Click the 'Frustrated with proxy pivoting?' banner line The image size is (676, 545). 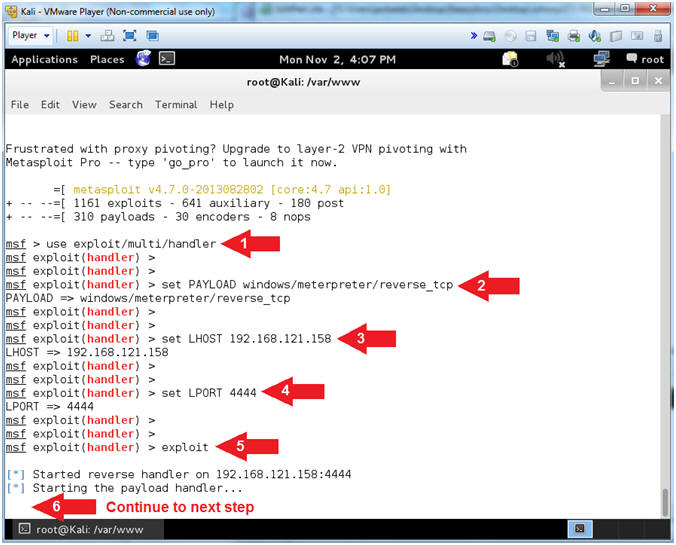coord(236,149)
